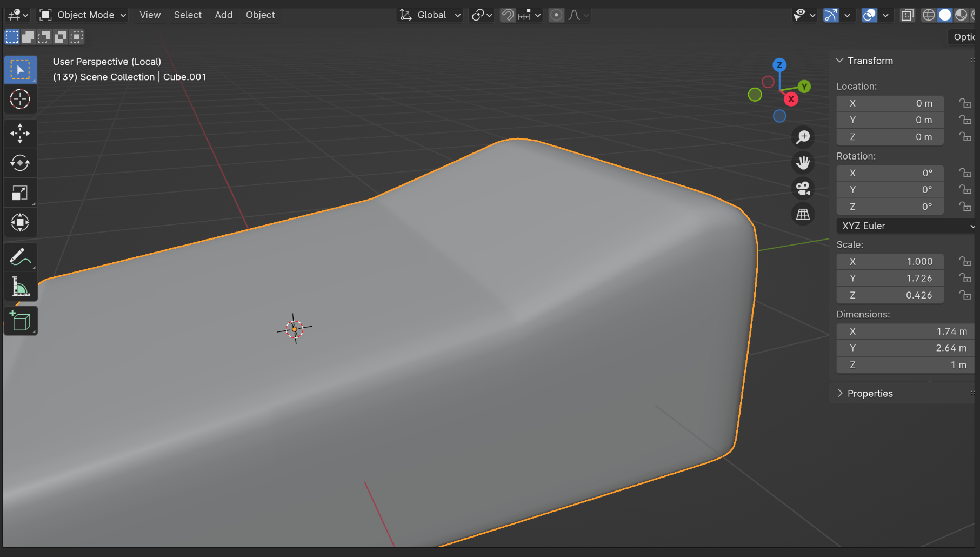Click the Zoom in/out viewport icon

(x=803, y=137)
